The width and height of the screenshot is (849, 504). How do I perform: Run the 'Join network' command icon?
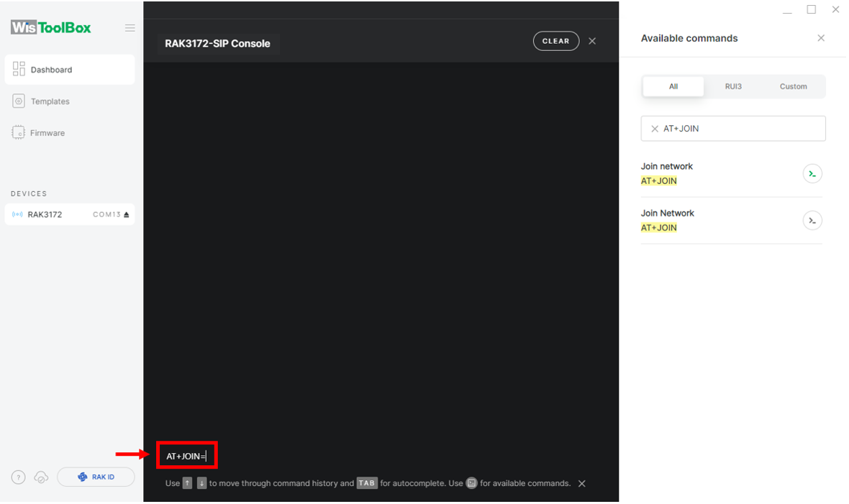pyautogui.click(x=812, y=174)
